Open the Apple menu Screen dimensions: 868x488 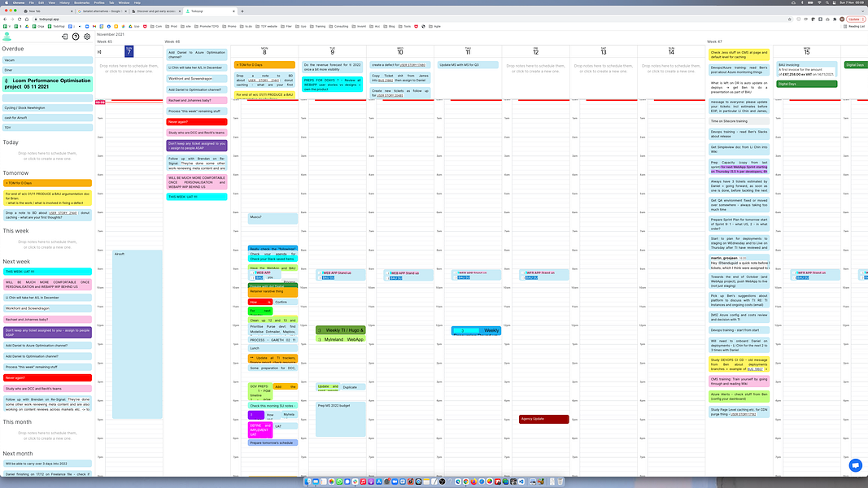point(6,2)
